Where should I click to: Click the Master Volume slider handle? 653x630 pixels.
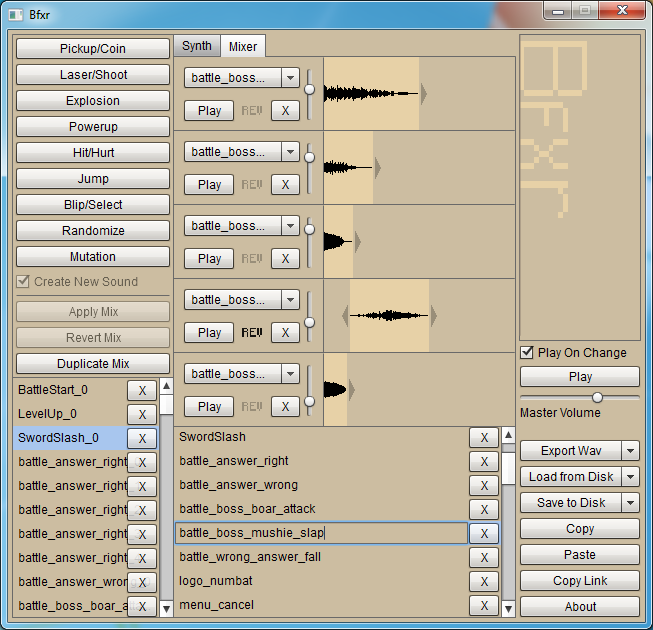[x=597, y=398]
